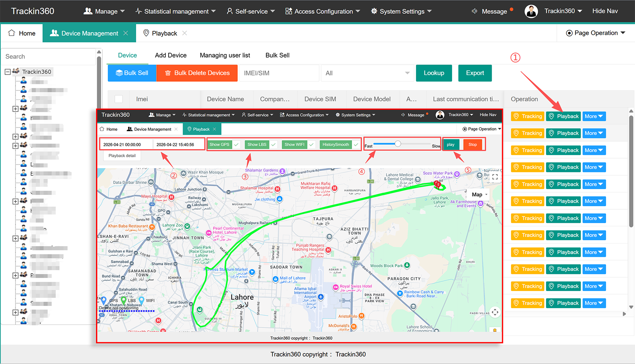
Task: Open the Statistical management dropdown in top bar
Action: 175,11
